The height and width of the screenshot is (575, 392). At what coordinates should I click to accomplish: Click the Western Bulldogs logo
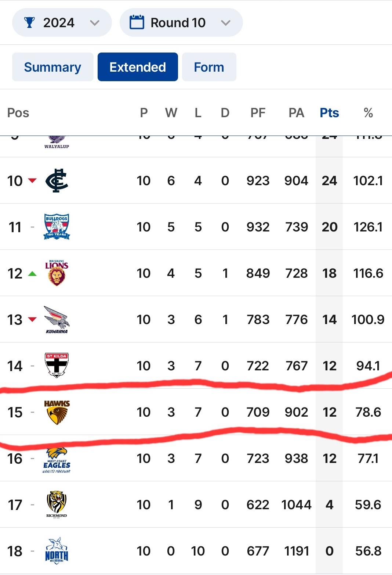[x=57, y=226]
